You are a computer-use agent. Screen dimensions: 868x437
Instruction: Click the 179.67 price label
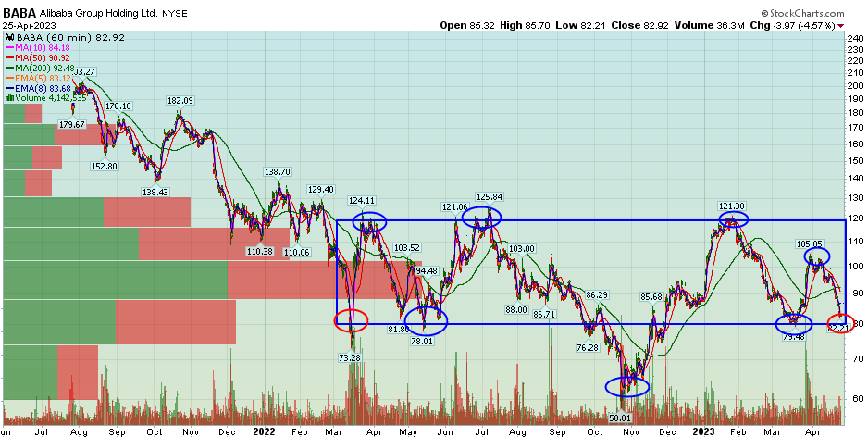coord(72,125)
